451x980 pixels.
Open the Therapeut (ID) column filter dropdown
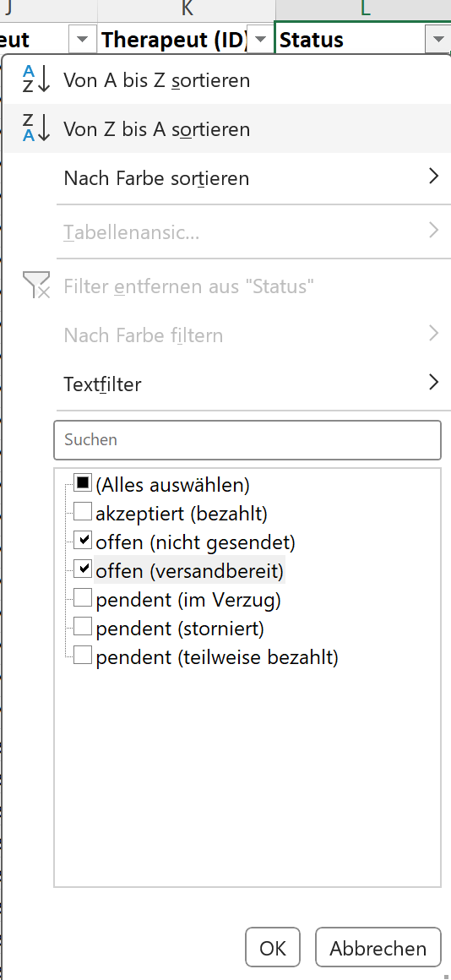(260, 40)
